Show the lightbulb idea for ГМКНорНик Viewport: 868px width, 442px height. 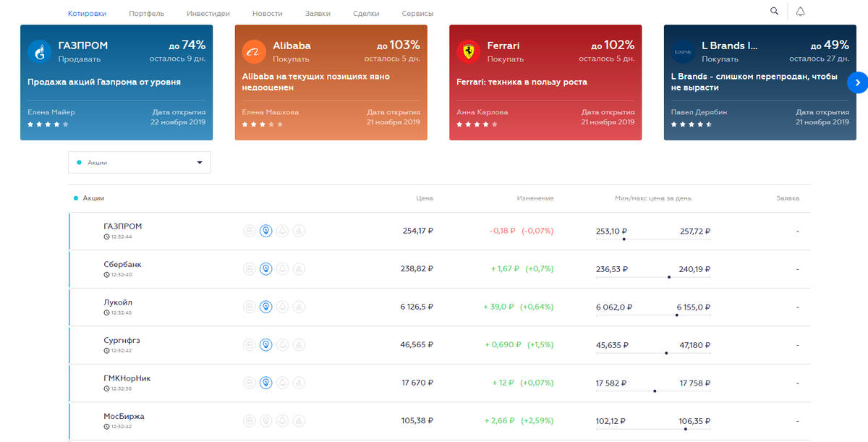click(265, 382)
